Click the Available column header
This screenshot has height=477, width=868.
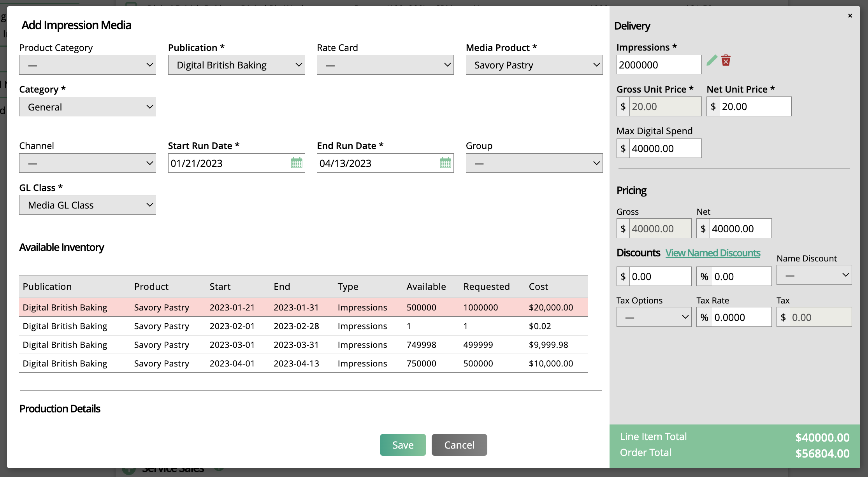[x=426, y=287]
